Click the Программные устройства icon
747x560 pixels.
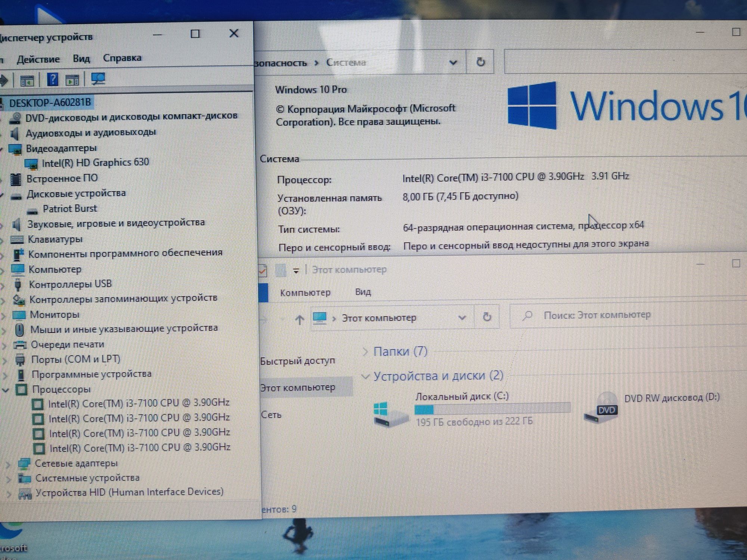[x=21, y=374]
